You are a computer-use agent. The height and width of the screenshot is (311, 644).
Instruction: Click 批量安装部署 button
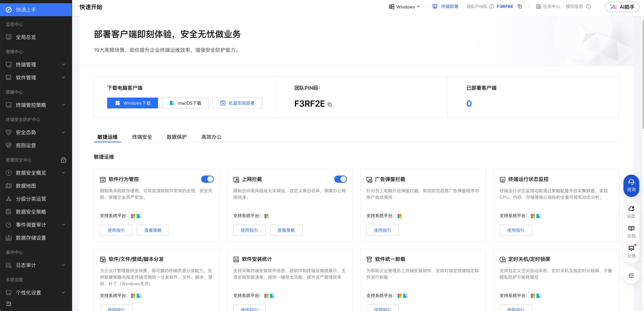pos(237,103)
